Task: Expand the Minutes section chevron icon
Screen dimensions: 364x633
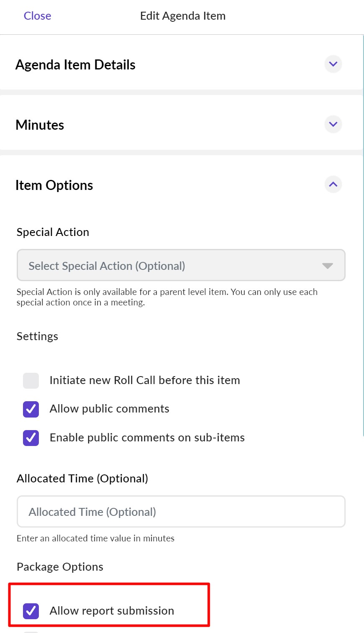Action: pyautogui.click(x=333, y=124)
